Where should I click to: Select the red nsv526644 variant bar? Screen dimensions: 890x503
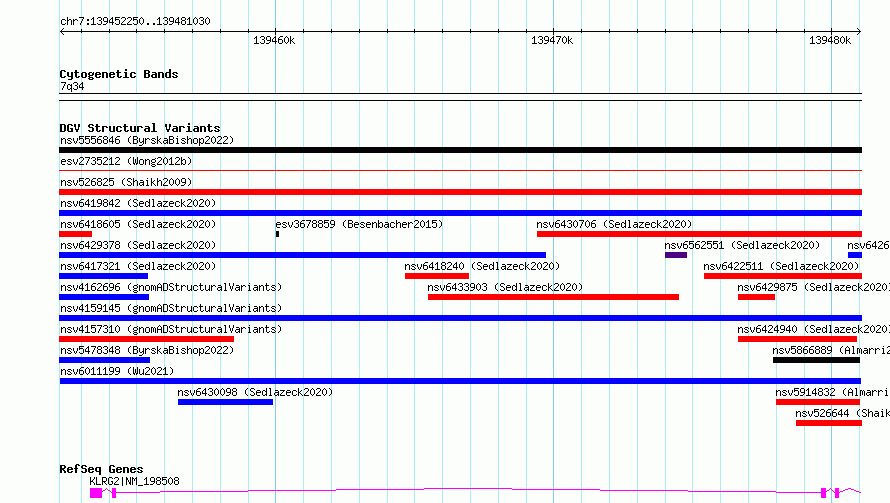(x=829, y=423)
